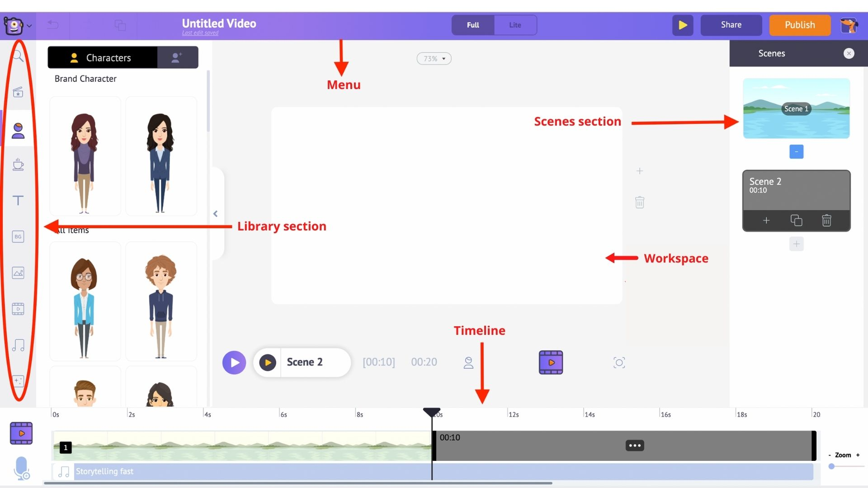Select the avatar/character icon in timeline
The width and height of the screenshot is (868, 488).
tap(468, 361)
